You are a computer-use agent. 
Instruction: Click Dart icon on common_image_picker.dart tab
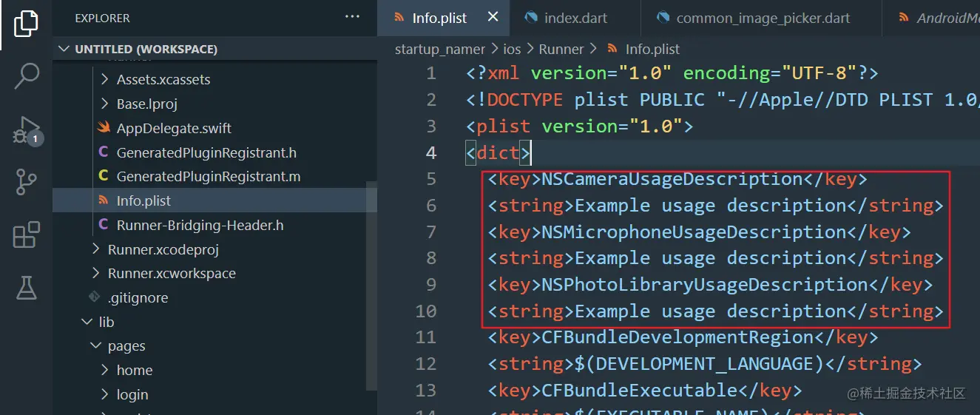[x=663, y=18]
